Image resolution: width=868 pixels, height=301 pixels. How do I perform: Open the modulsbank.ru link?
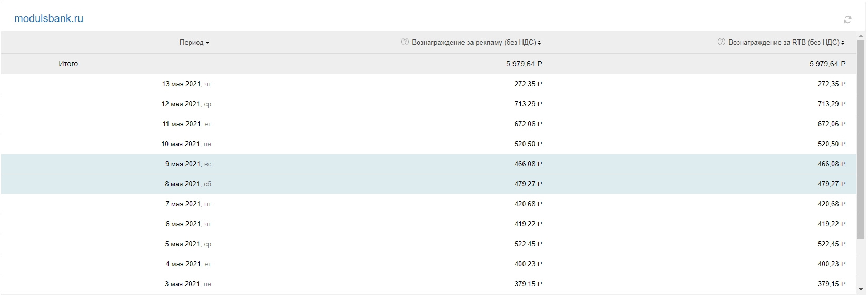pos(48,19)
